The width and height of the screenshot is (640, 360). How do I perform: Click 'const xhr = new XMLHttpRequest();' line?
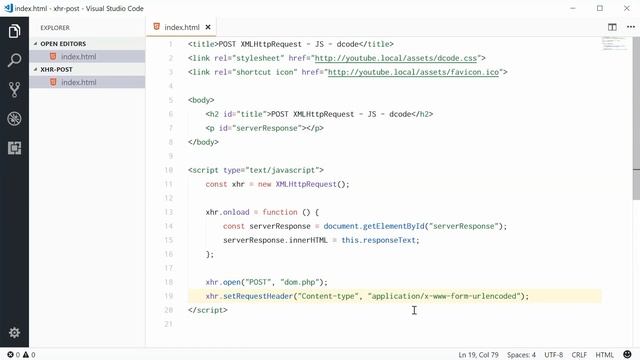[278, 184]
